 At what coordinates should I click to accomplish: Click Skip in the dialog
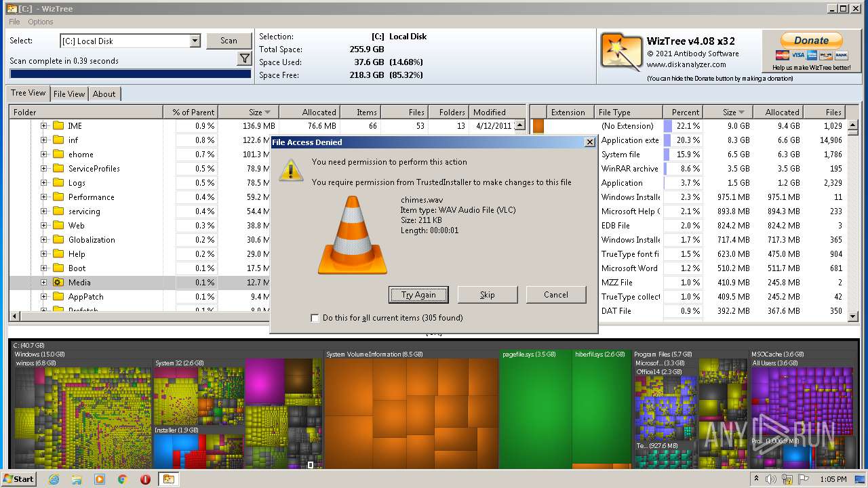pos(487,294)
